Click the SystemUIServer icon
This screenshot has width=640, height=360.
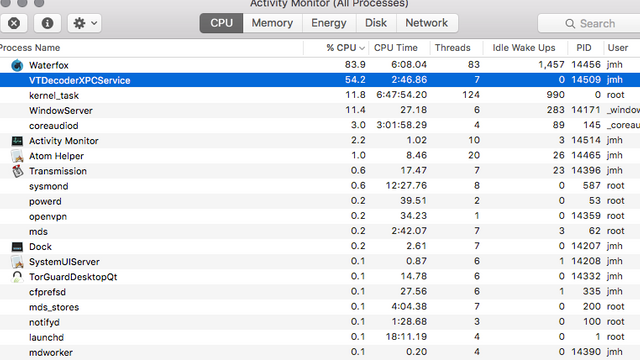(x=17, y=262)
